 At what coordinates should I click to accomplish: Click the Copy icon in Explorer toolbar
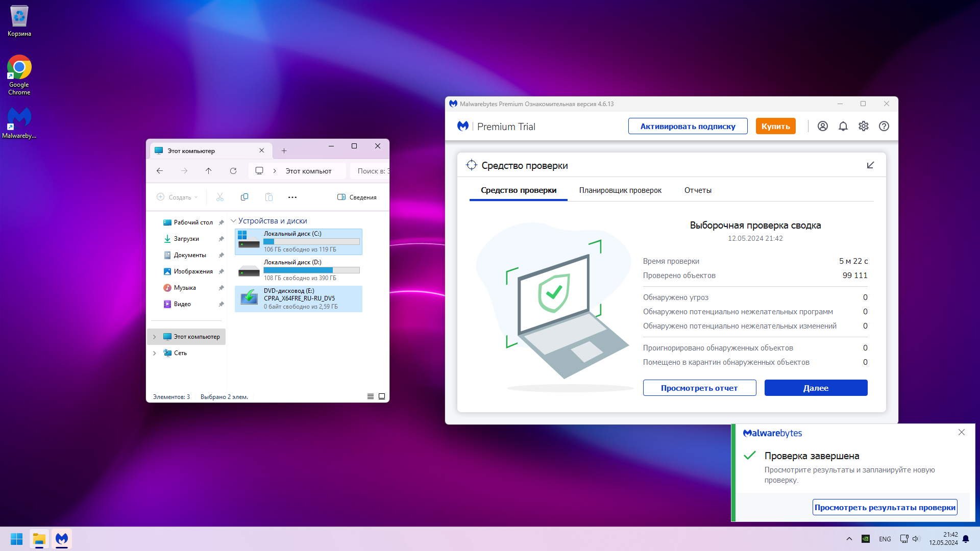[244, 197]
